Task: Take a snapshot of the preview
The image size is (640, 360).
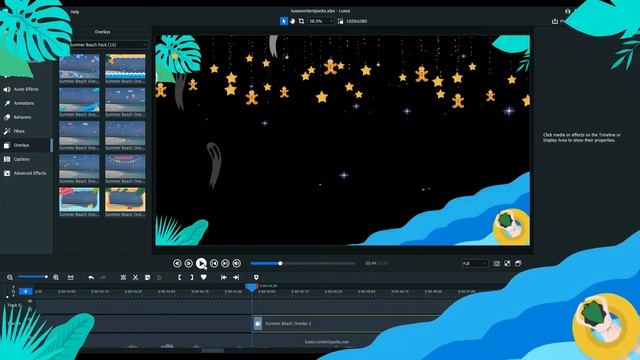Action: pos(496,264)
